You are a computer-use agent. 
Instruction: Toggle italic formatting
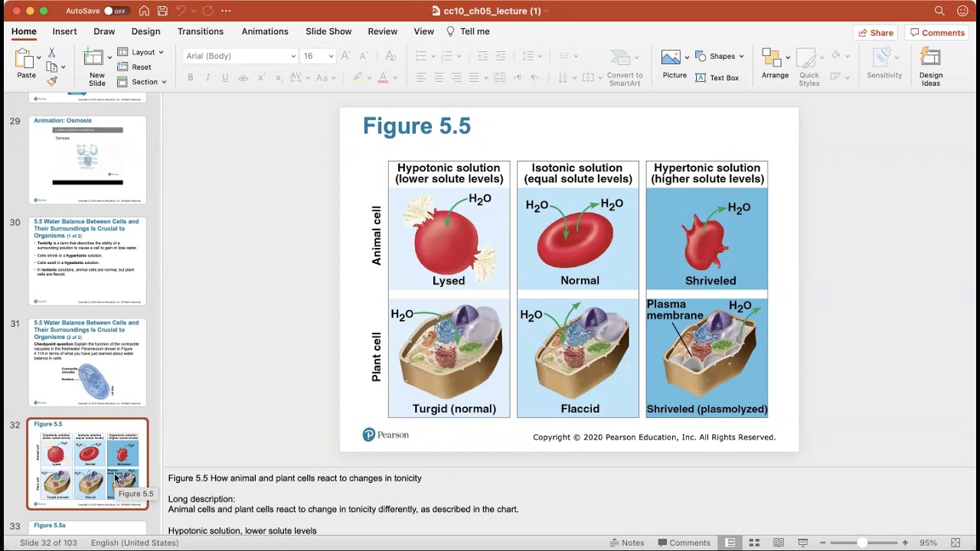click(207, 77)
